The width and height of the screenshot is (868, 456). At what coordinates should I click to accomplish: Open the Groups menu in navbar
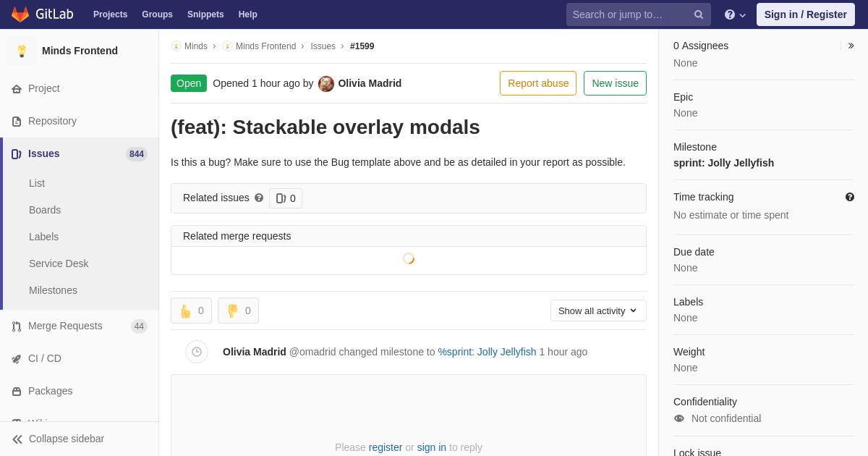pyautogui.click(x=157, y=14)
